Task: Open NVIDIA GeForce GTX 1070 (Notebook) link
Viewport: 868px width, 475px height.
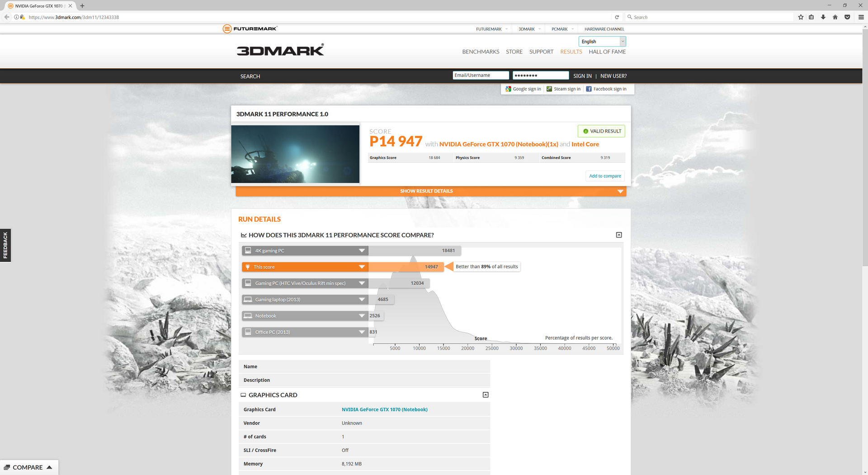Action: 384,410
